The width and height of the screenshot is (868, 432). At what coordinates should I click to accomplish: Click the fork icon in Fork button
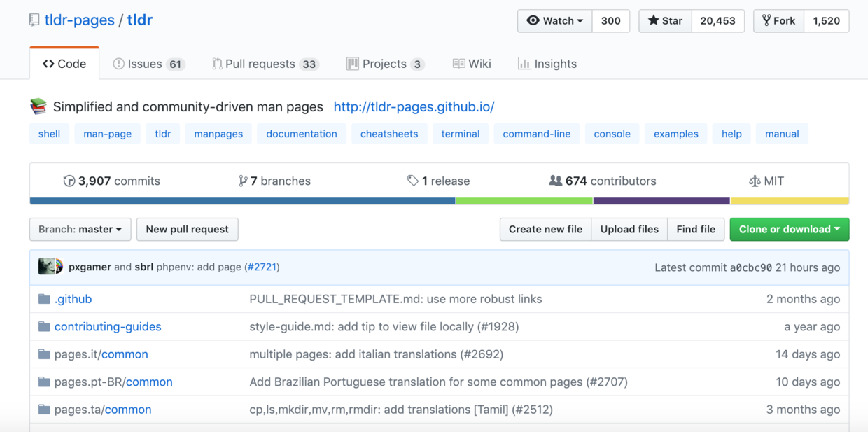coord(766,20)
